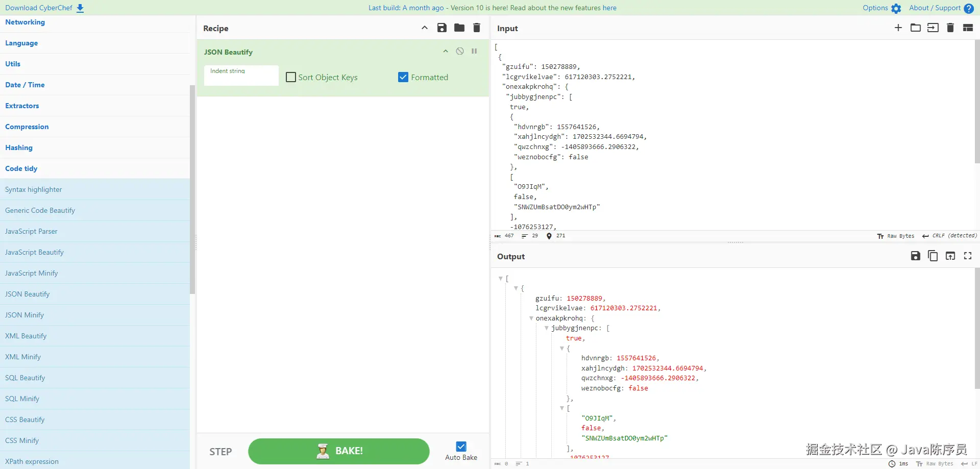Click the Download CyberChef link text
Image resolution: width=980 pixels, height=469 pixels.
tap(39, 8)
